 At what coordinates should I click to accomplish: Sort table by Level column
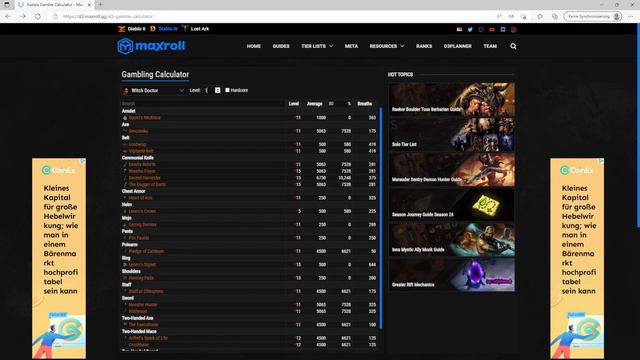point(293,104)
